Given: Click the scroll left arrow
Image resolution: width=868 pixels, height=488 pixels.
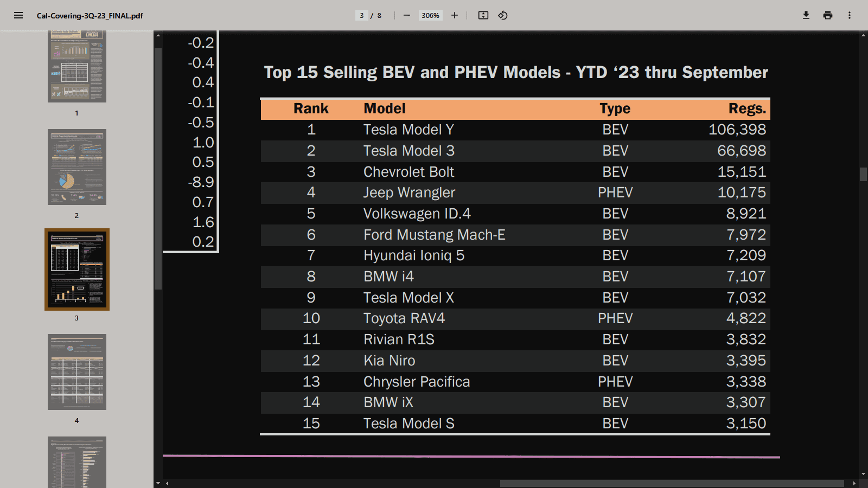Looking at the screenshot, I should (x=167, y=483).
